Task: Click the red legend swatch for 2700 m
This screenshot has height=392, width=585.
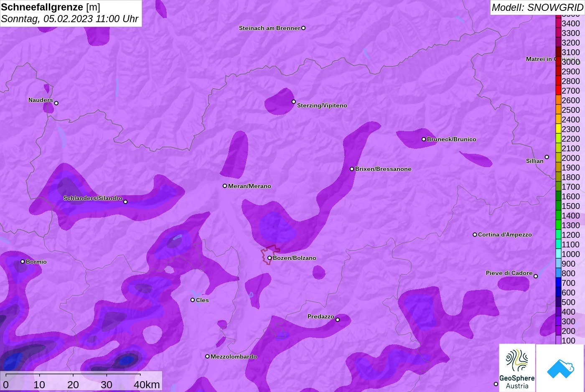Action: [x=558, y=91]
